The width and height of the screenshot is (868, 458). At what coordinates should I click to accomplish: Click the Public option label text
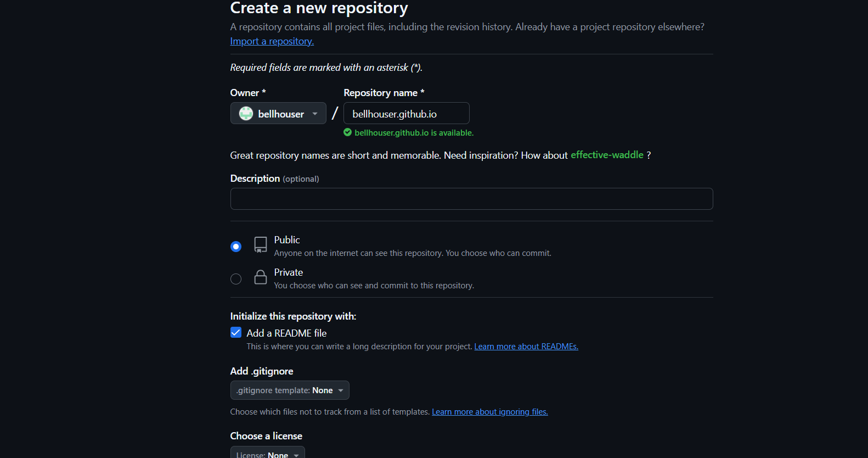coord(287,240)
